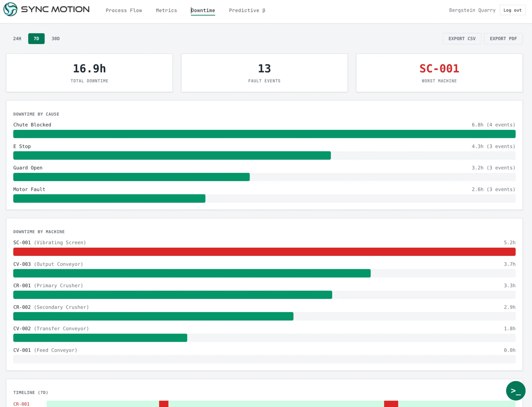The width and height of the screenshot is (532, 407).
Task: Select the 30D time range
Action: [x=56, y=38]
